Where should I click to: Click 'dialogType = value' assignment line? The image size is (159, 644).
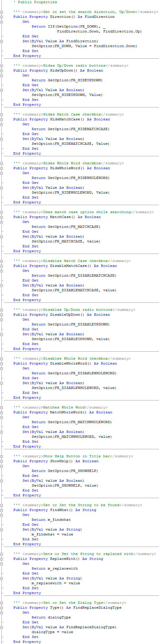click(x=52, y=632)
